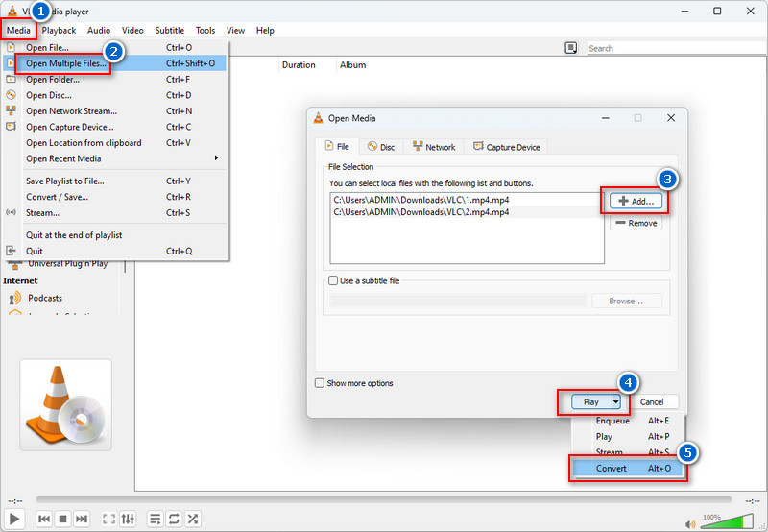Choose Open Multiple Files menu entry

tap(115, 63)
